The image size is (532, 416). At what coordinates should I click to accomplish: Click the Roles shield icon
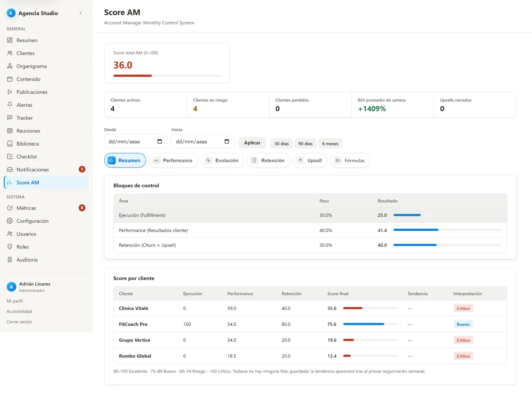point(10,247)
